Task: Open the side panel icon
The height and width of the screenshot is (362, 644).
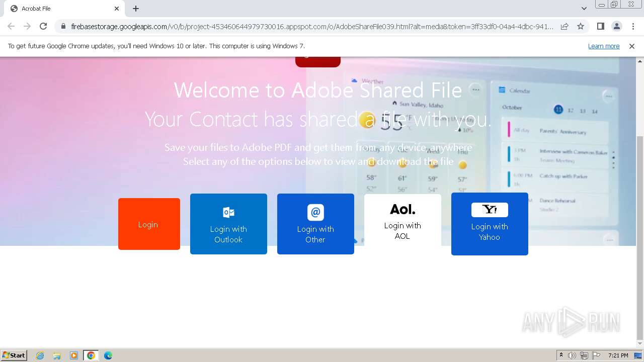Action: (600, 26)
